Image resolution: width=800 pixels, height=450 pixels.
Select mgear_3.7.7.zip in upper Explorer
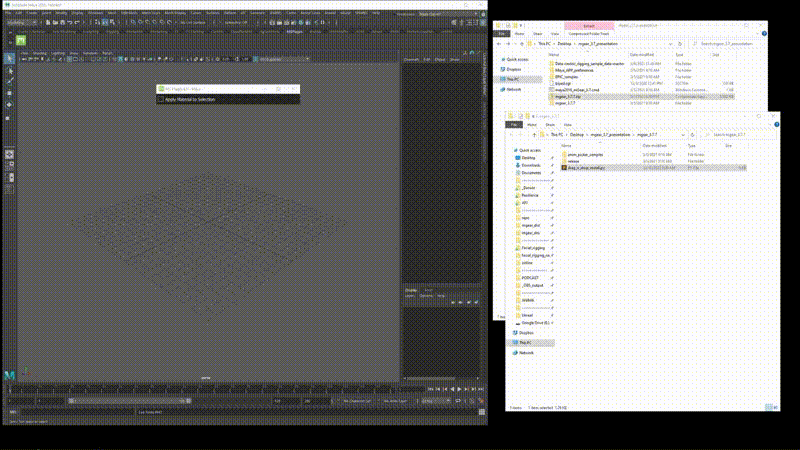[641, 96]
